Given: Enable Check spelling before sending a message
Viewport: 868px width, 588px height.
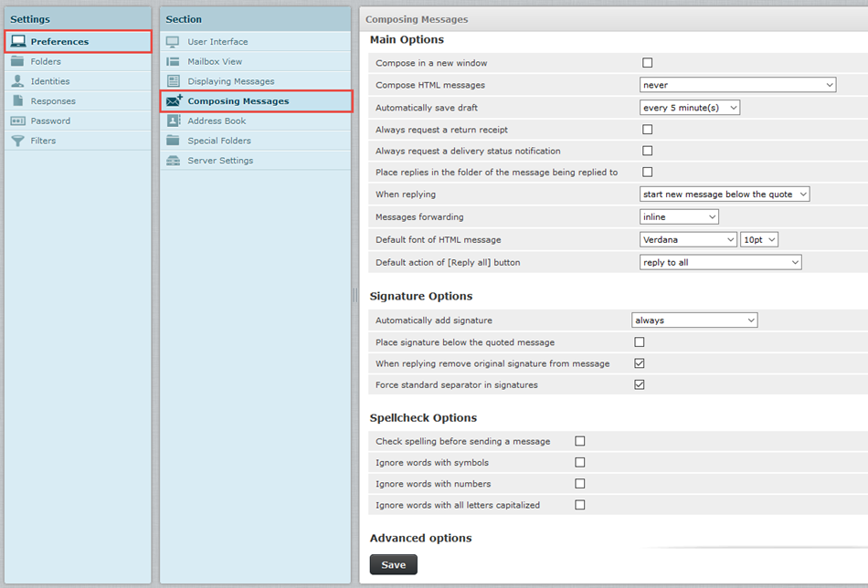Looking at the screenshot, I should pyautogui.click(x=579, y=441).
